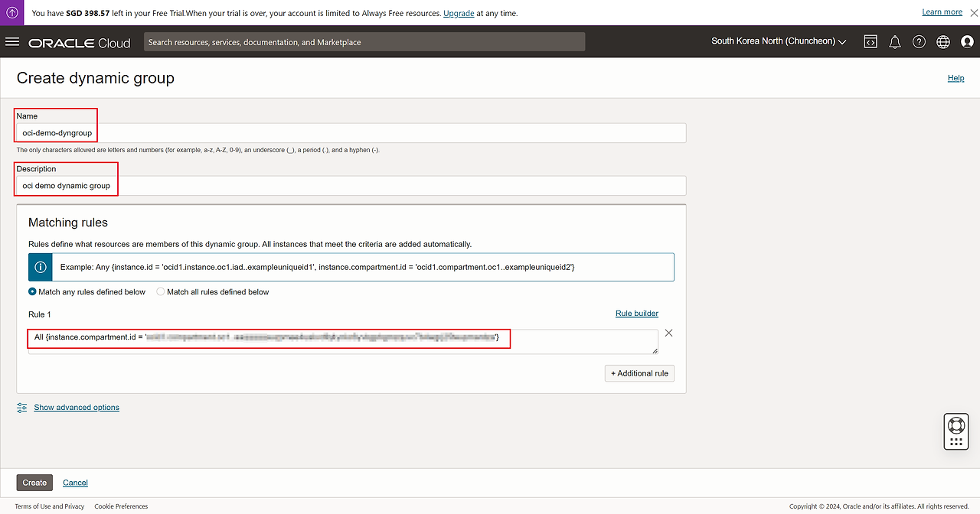Select 'Match any rules defined below'
The width and height of the screenshot is (980, 514).
click(x=33, y=291)
